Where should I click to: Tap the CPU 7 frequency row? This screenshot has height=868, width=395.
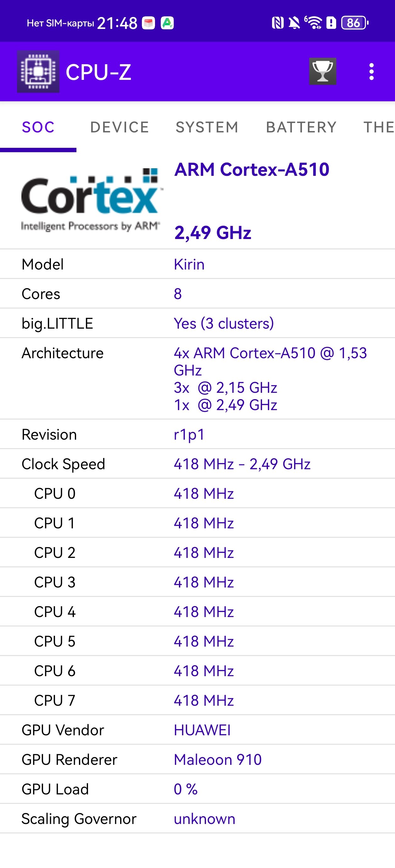tap(197, 700)
